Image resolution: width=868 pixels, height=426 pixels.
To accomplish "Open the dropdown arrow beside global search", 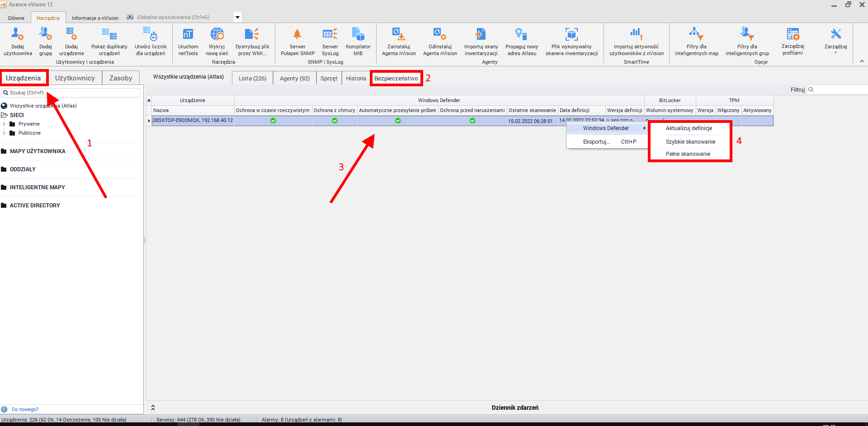I will (237, 18).
